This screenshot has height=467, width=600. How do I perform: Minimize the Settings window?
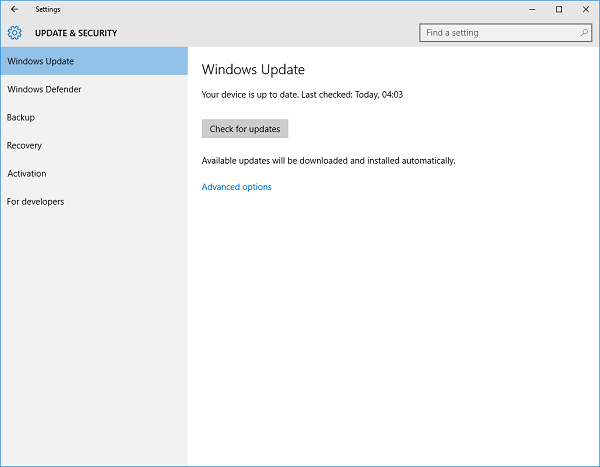tap(532, 9)
